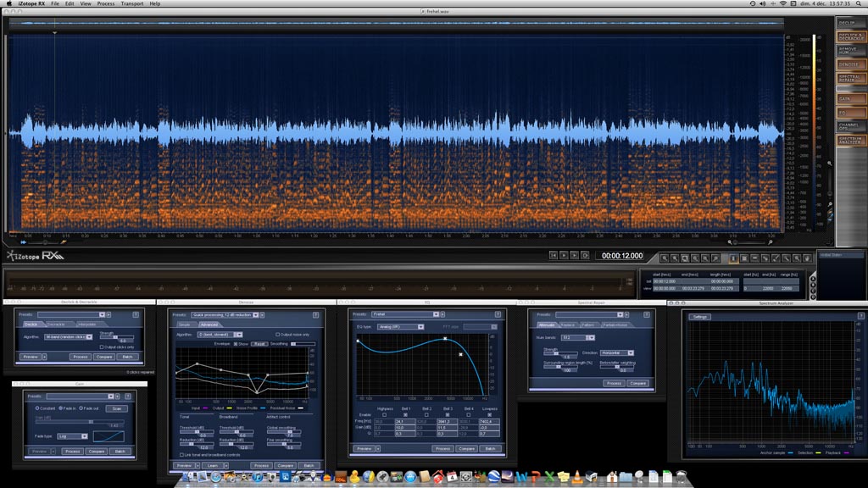Select the time-frequency selection tool icon

click(744, 258)
